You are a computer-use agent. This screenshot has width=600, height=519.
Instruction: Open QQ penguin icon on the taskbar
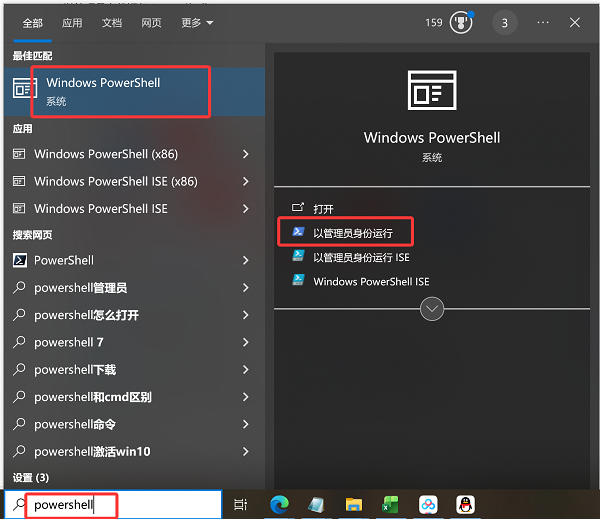pyautogui.click(x=465, y=505)
